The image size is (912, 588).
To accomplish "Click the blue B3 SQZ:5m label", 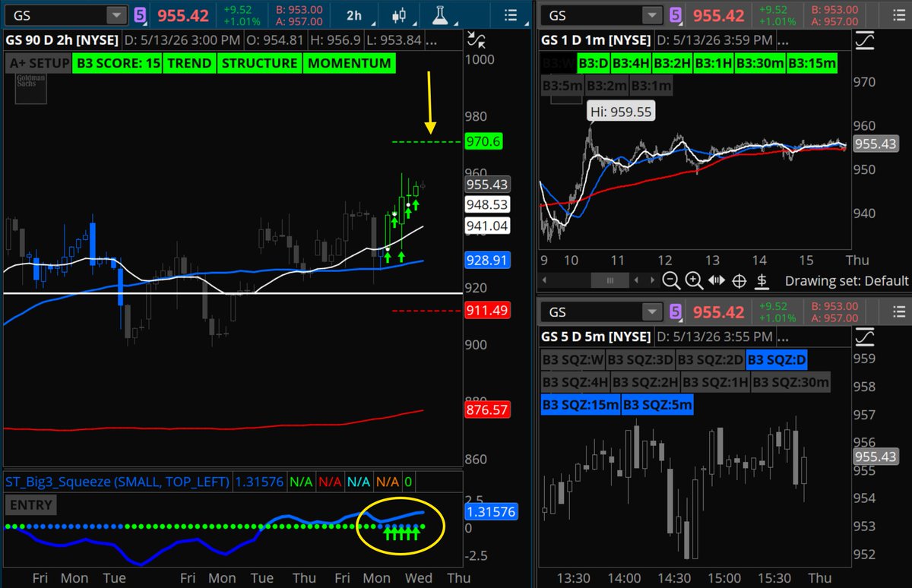I will 657,405.
